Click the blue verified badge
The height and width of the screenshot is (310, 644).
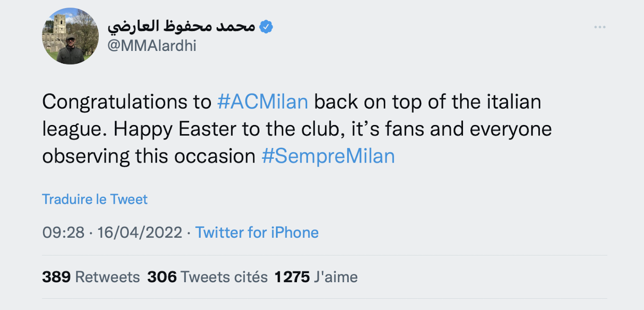pos(266,27)
